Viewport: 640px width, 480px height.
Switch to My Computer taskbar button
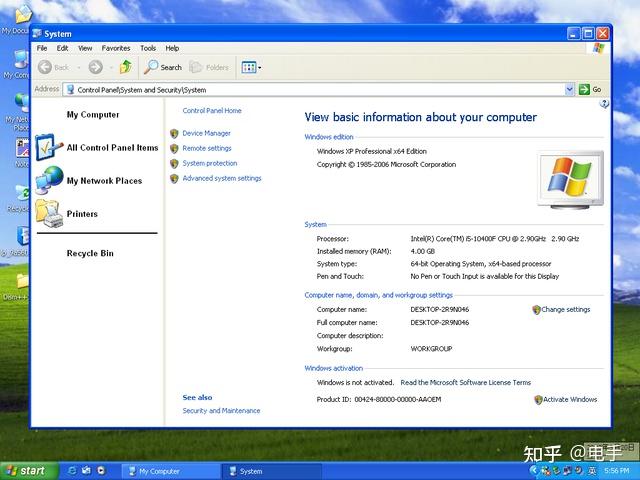pyautogui.click(x=171, y=471)
